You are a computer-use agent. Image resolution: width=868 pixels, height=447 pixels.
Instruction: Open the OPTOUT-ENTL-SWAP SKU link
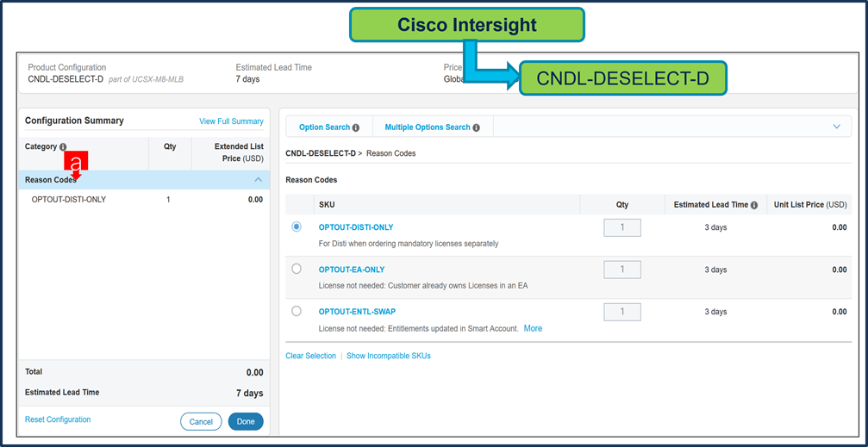[357, 312]
